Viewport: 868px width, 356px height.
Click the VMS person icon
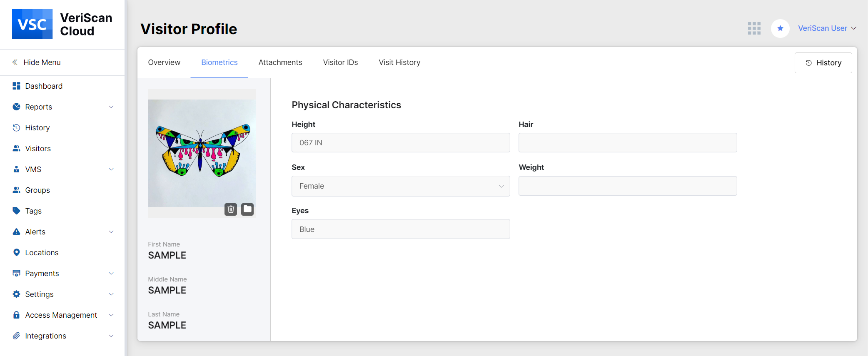[x=16, y=169]
